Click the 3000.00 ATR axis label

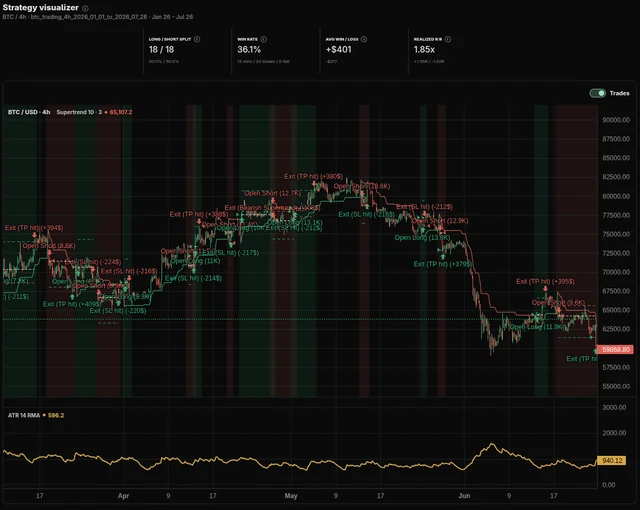tap(614, 408)
